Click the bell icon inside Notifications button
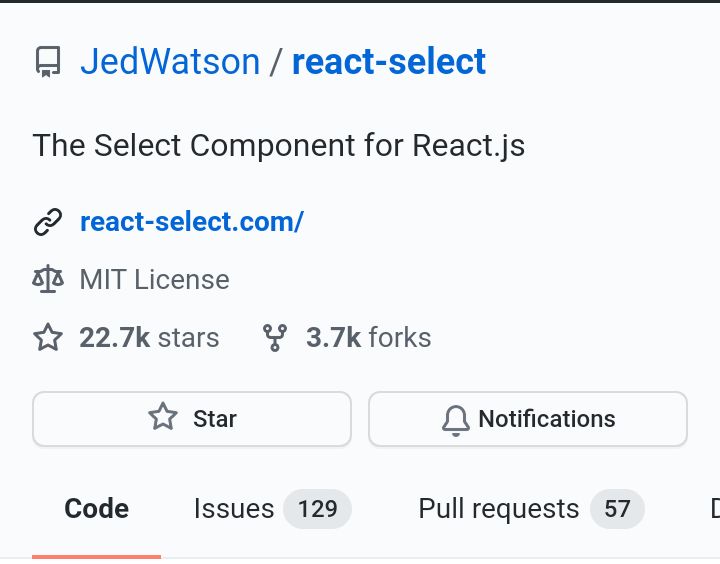Image resolution: width=720 pixels, height=564 pixels. tap(456, 420)
